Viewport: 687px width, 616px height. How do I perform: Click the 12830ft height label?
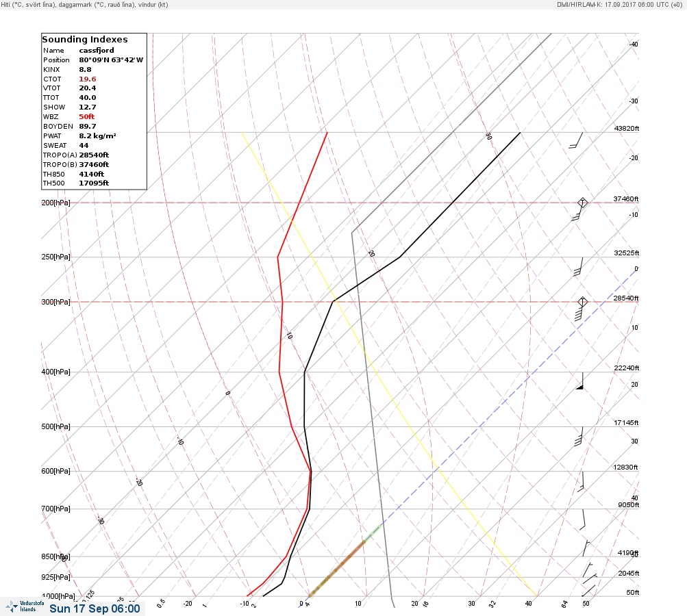(x=625, y=467)
